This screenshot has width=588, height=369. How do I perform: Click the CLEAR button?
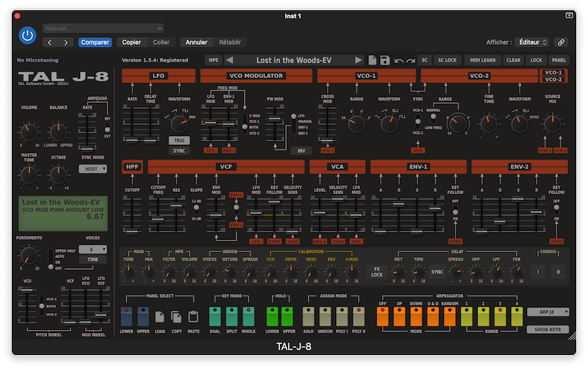[513, 60]
